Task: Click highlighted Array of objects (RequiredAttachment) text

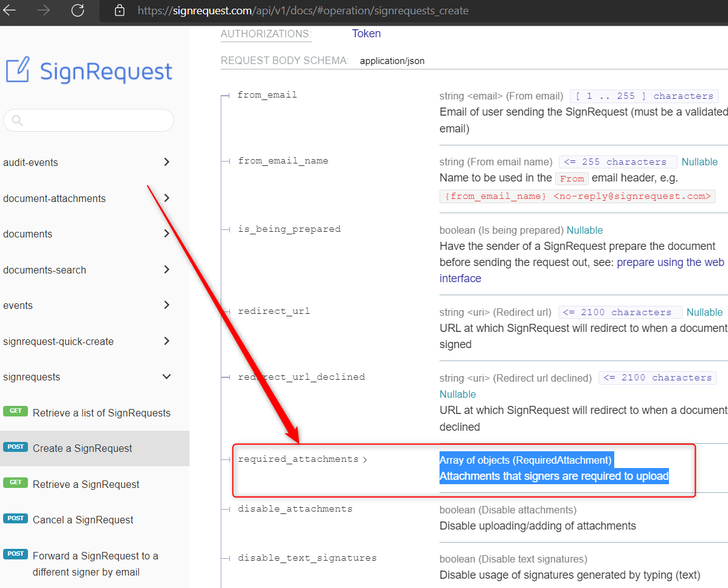Action: tap(526, 460)
